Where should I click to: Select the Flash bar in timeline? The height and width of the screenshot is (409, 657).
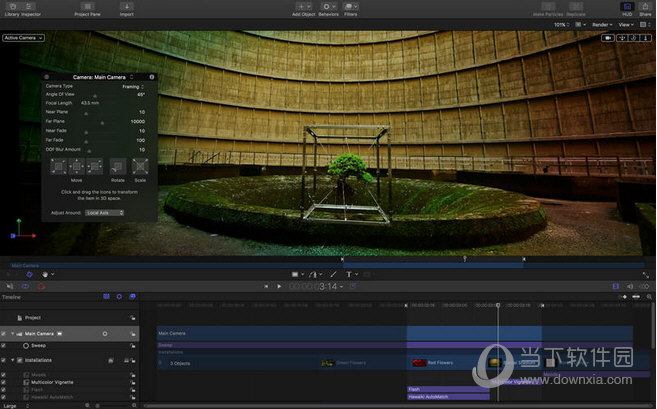point(448,389)
